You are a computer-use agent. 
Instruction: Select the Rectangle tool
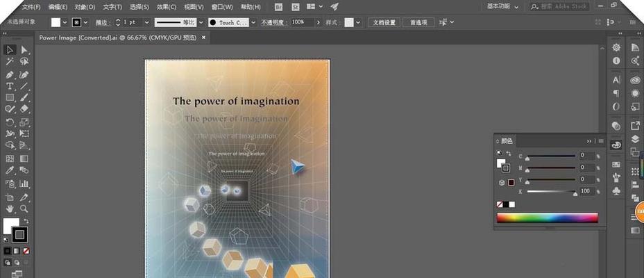[10, 97]
